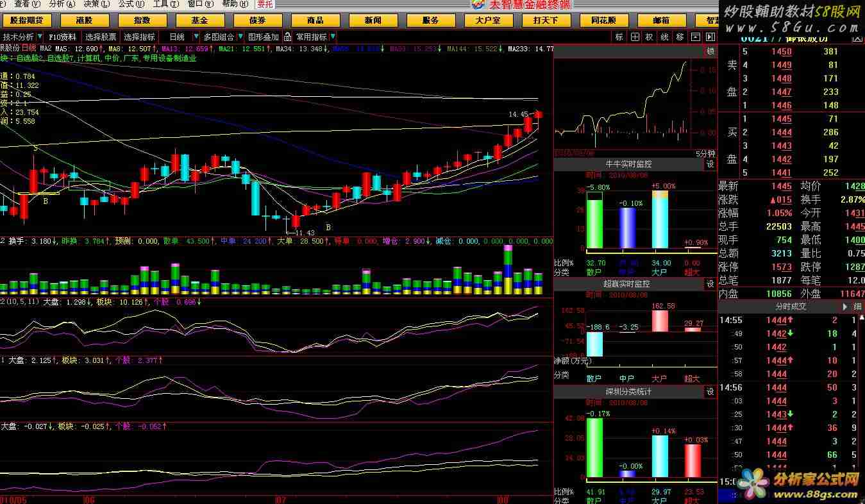Click the 债券 yellow button
865x504 pixels.
pos(258,21)
